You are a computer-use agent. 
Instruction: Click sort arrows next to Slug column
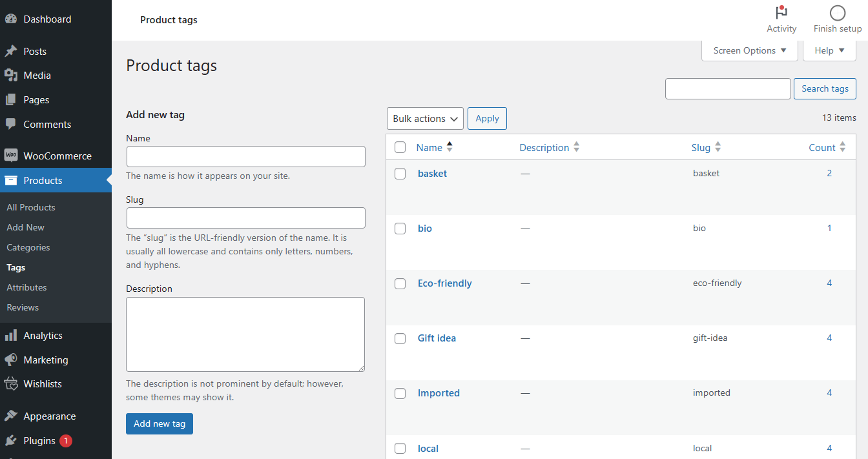[x=718, y=147]
